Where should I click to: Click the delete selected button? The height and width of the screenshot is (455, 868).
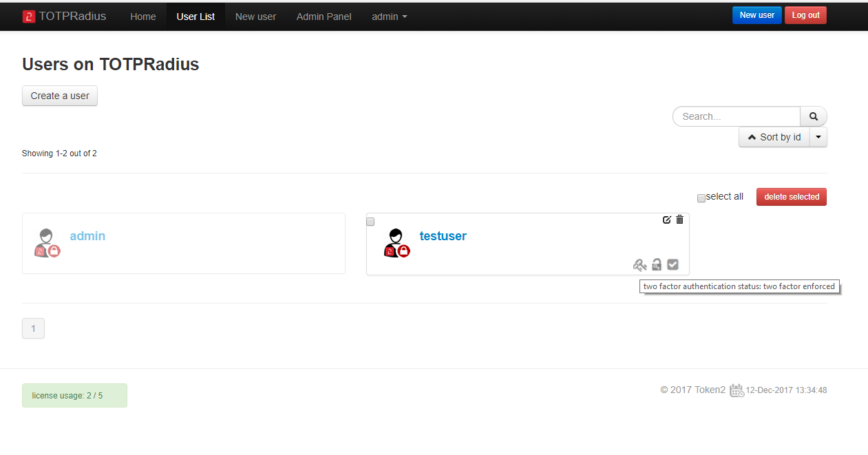point(792,197)
